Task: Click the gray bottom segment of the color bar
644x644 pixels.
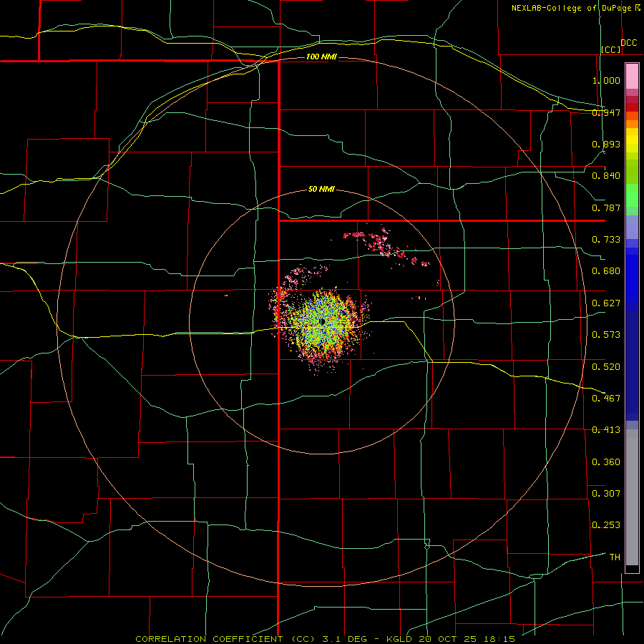Action: tap(632, 497)
